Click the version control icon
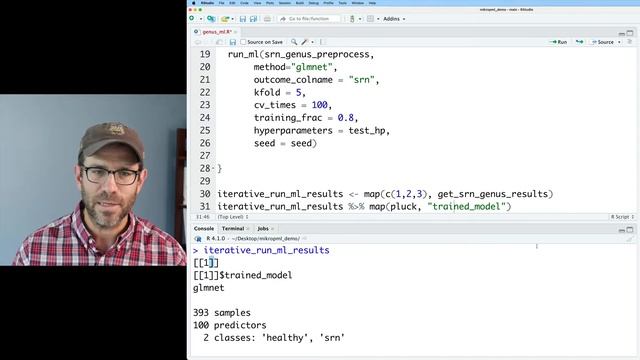This screenshot has height=360, width=640. coord(352,19)
